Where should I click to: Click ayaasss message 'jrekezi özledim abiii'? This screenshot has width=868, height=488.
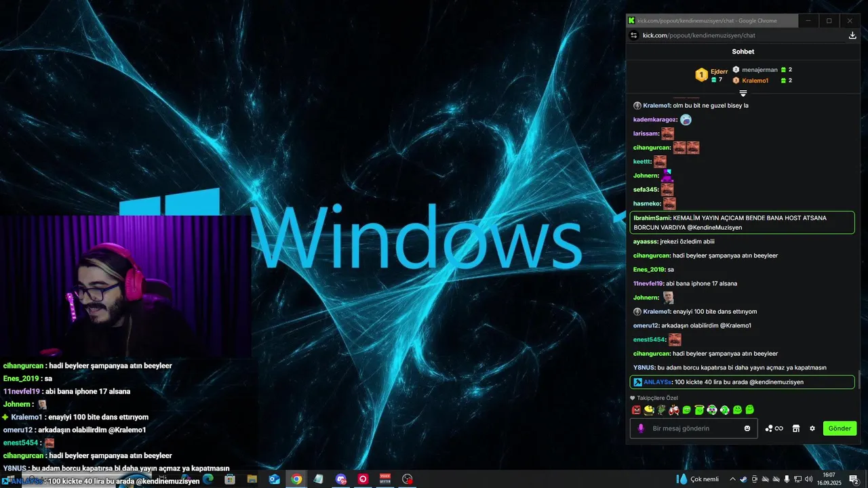pyautogui.click(x=688, y=241)
